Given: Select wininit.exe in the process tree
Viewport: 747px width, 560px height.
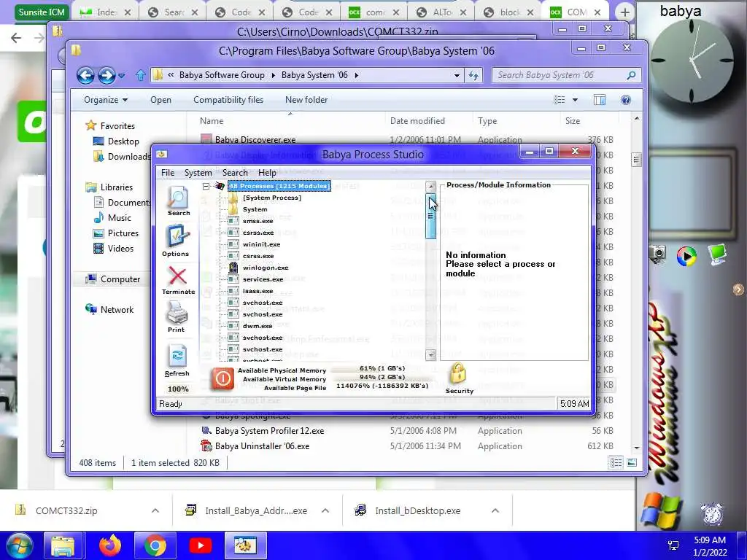Looking at the screenshot, I should [x=261, y=244].
